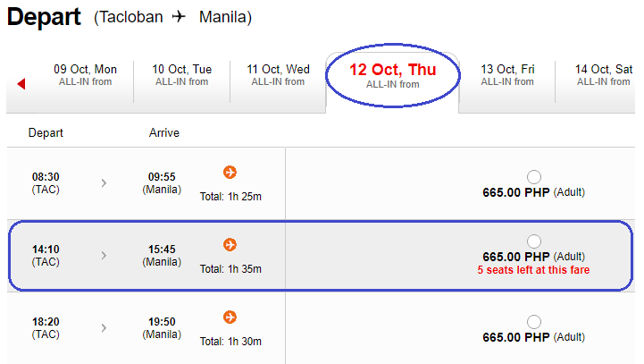Expand the 18:20 flight details chevron

tap(104, 328)
